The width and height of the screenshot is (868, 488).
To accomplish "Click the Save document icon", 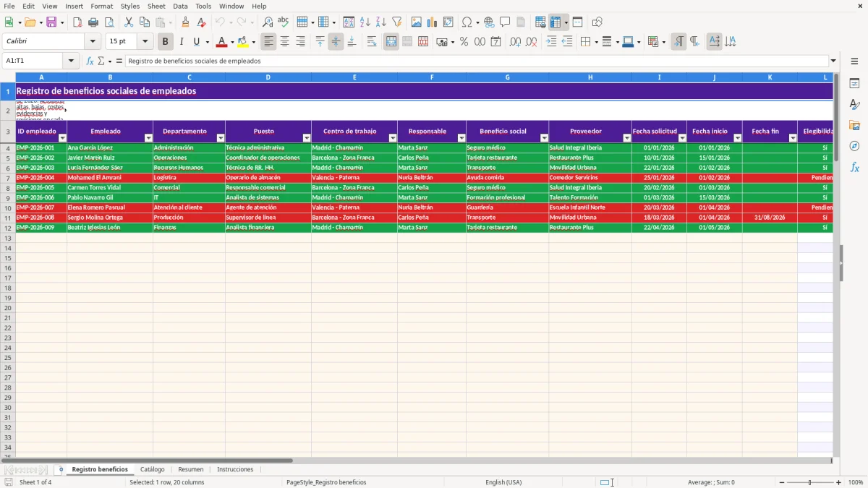I will pos(51,22).
